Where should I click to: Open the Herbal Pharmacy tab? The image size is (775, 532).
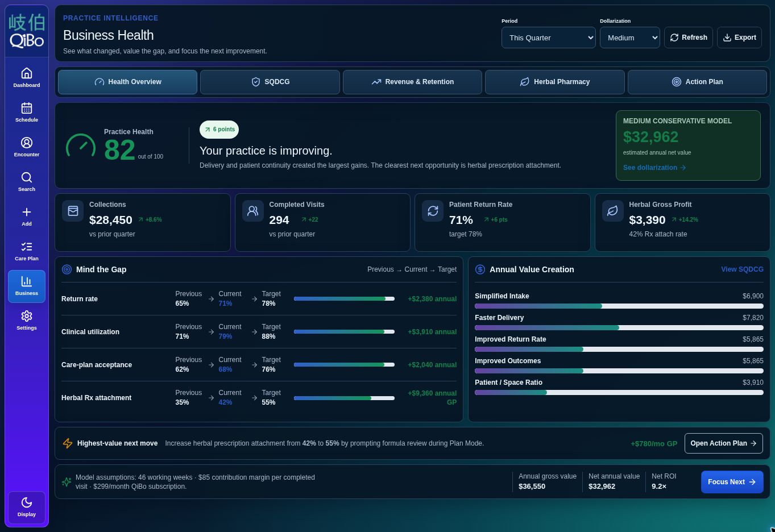[555, 82]
